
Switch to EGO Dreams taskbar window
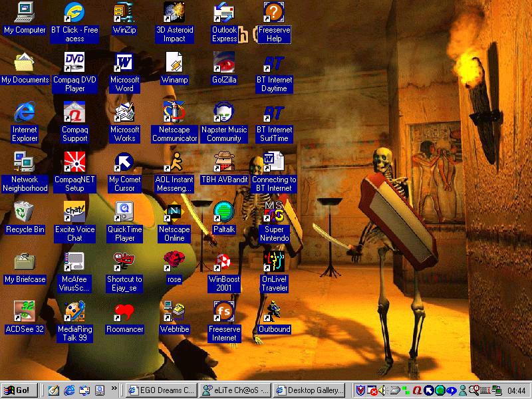point(161,390)
